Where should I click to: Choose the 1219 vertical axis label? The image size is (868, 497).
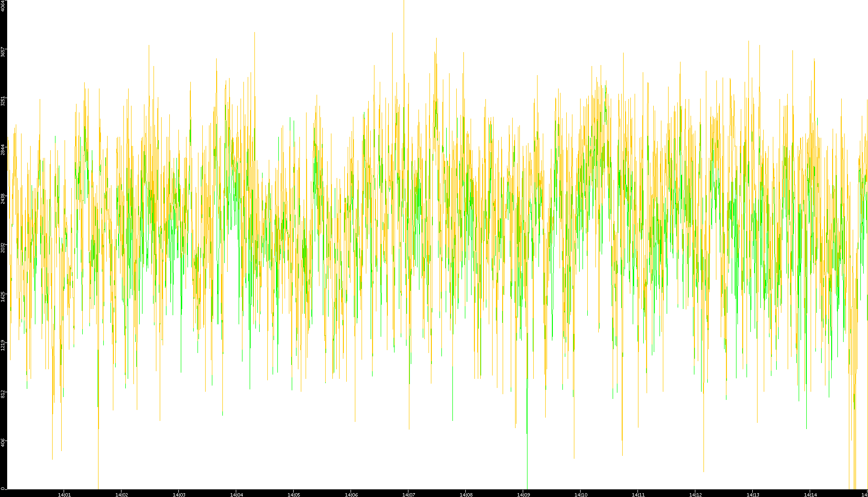(x=3, y=345)
